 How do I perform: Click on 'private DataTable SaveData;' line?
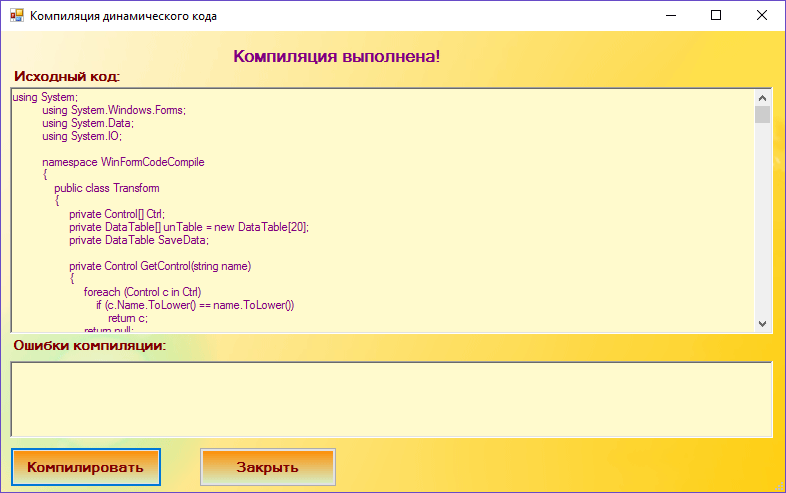coord(138,240)
